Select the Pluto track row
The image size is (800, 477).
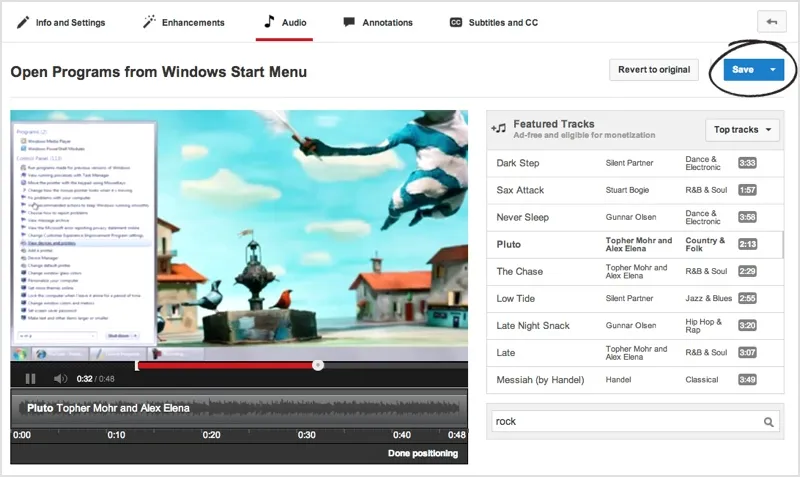pos(635,244)
